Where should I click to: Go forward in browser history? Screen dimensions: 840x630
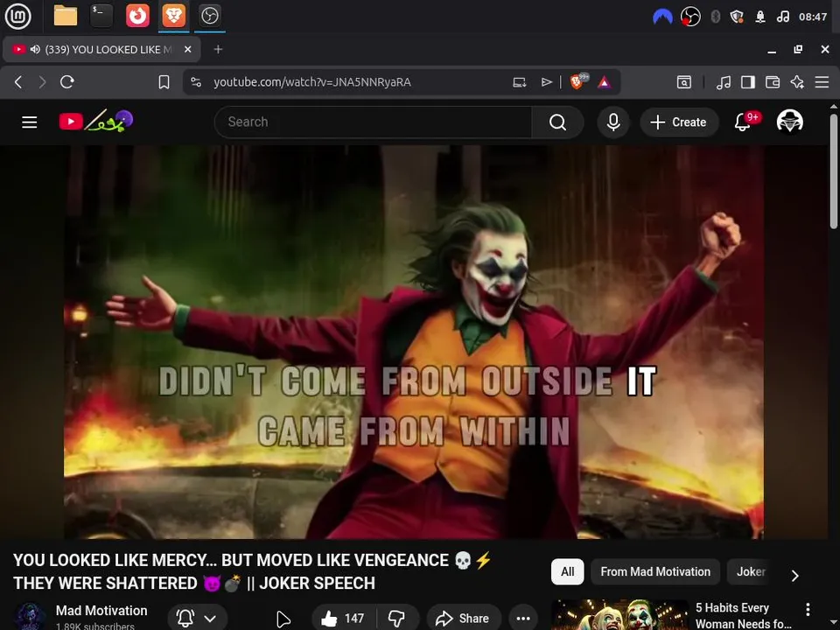pyautogui.click(x=42, y=82)
